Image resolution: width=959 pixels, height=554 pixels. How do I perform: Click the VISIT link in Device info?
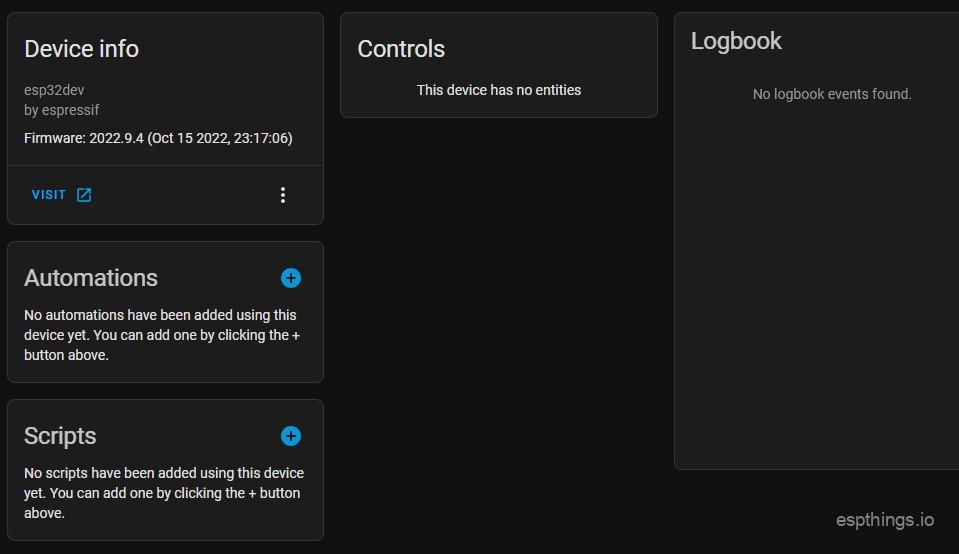(x=49, y=195)
